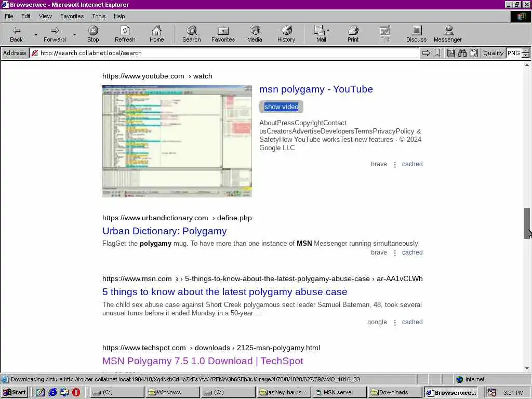
Task: Print the page with the Print button
Action: 353,34
